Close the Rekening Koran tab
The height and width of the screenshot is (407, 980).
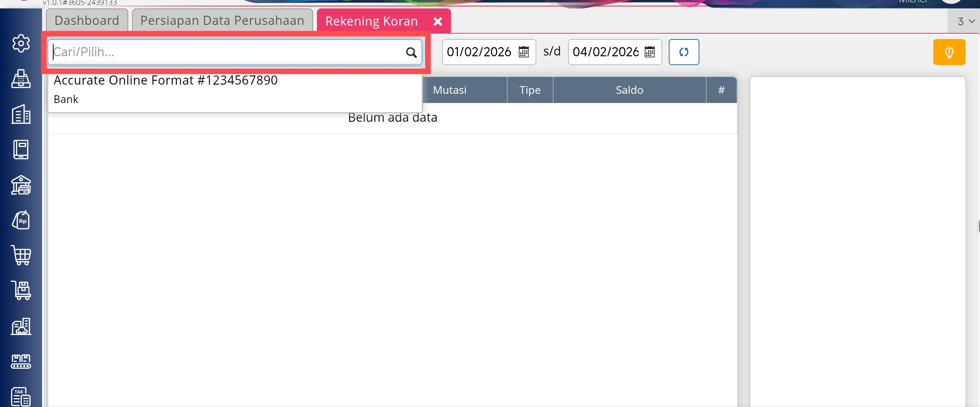[438, 21]
